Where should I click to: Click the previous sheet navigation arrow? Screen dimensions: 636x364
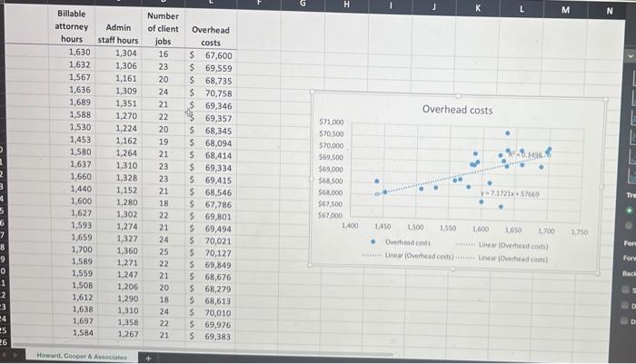tap(4, 355)
